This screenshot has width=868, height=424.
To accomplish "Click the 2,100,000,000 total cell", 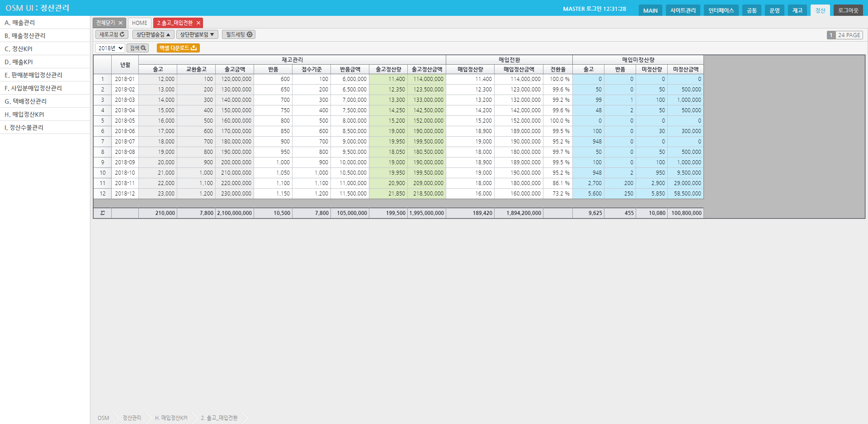I will click(x=235, y=213).
